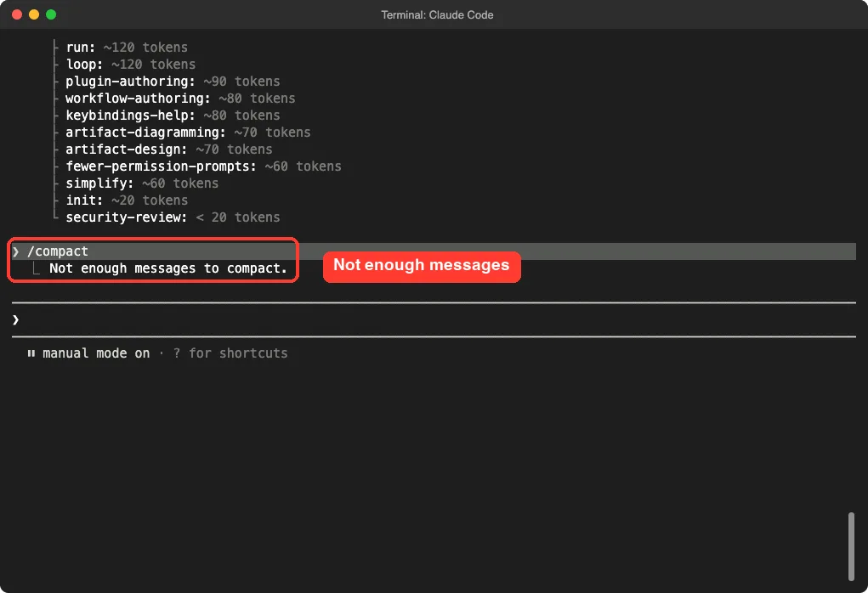Click 'Not enough messages to compact.' output

(168, 268)
